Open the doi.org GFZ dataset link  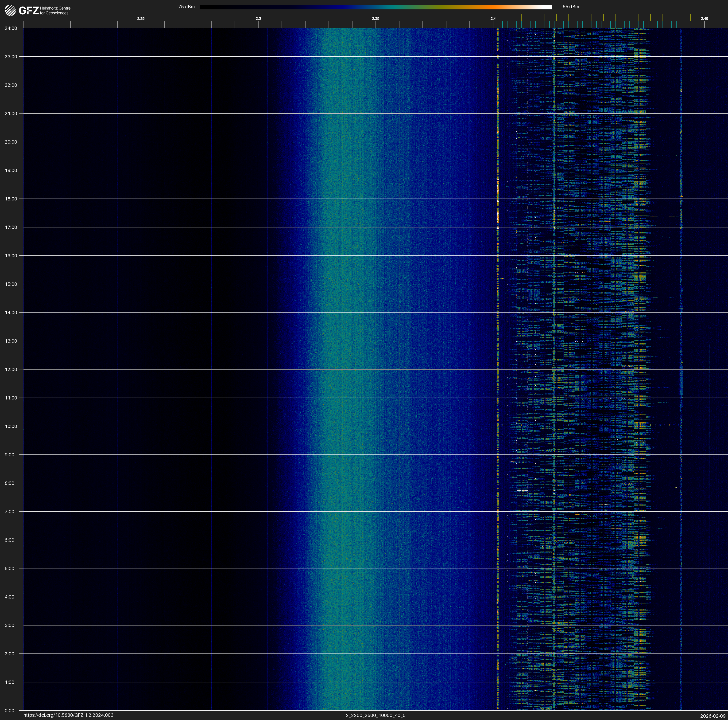(68, 715)
